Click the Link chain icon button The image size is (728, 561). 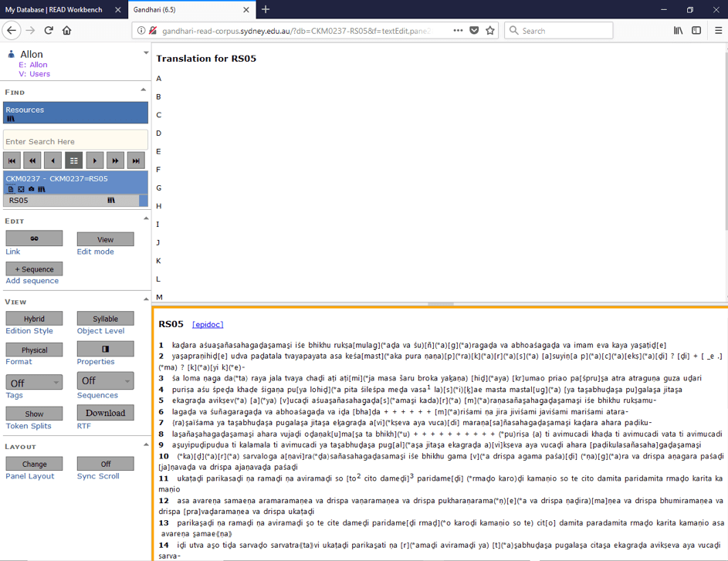pyautogui.click(x=34, y=239)
